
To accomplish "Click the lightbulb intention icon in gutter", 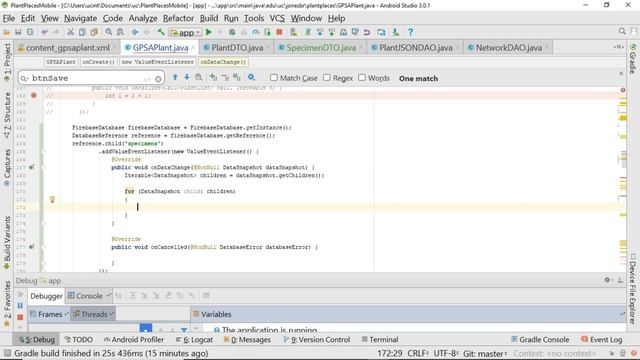I will point(52,199).
